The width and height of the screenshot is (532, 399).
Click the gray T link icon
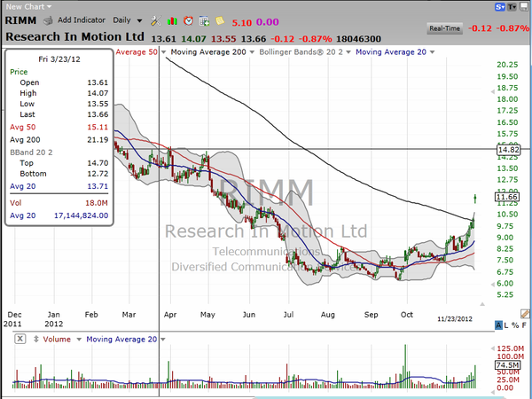click(512, 6)
